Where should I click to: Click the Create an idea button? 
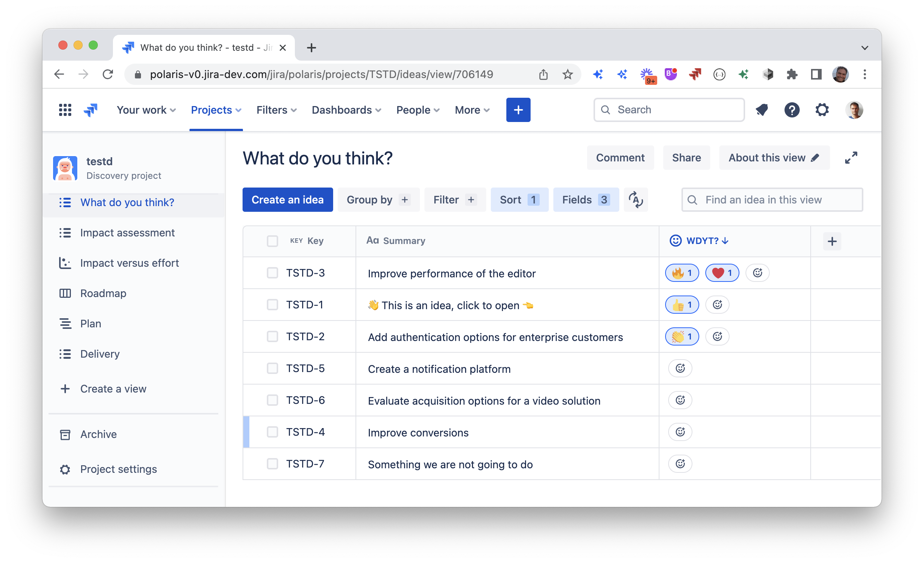[288, 200]
